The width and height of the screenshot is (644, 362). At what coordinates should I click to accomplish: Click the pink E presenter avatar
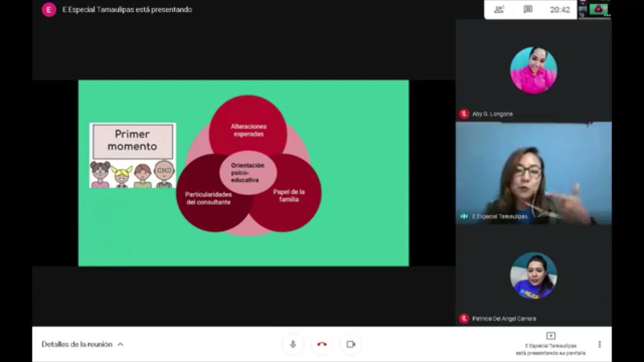click(x=49, y=10)
